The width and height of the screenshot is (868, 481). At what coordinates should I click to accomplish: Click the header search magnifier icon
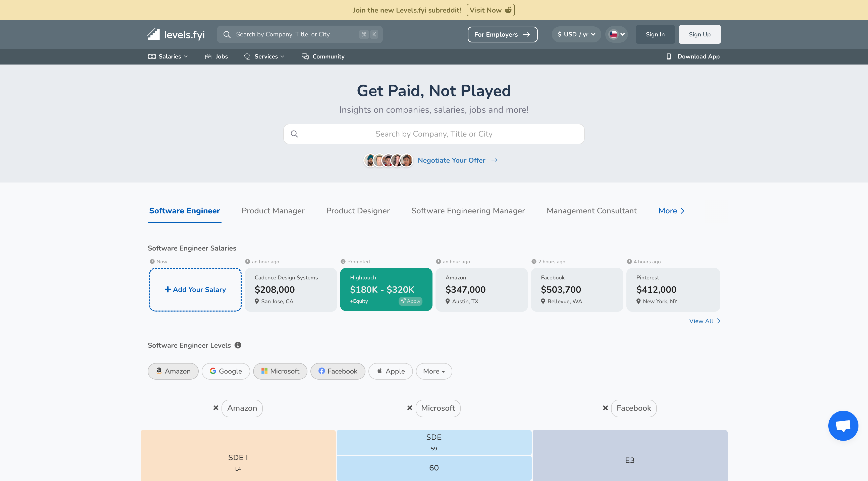coord(227,34)
